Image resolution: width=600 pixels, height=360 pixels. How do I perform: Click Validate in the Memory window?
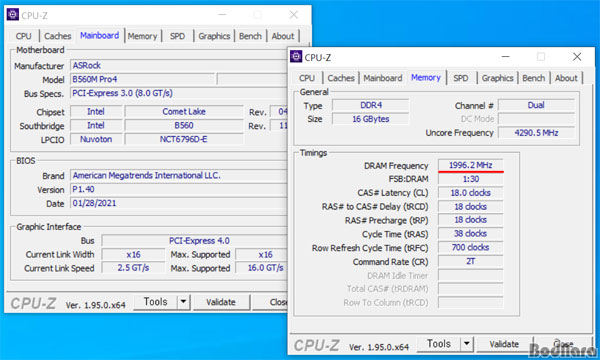(504, 344)
